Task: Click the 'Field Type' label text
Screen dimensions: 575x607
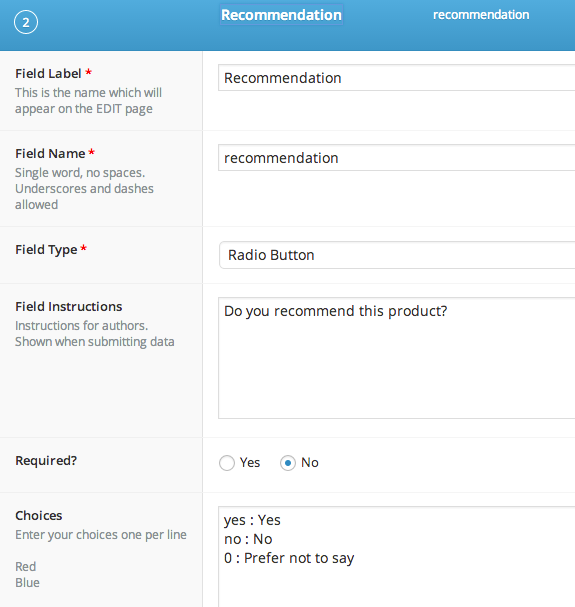Action: pyautogui.click(x=46, y=250)
